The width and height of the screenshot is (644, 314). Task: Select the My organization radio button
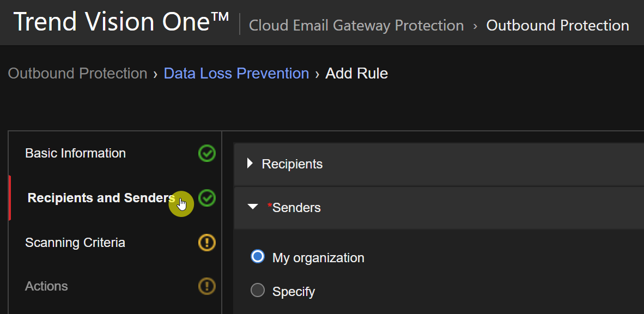[258, 257]
